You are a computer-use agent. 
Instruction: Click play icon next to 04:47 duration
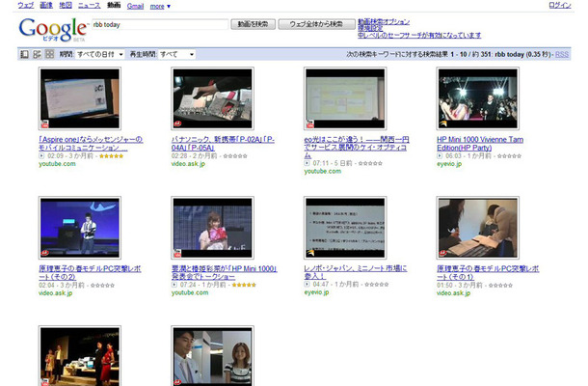pyautogui.click(x=307, y=285)
